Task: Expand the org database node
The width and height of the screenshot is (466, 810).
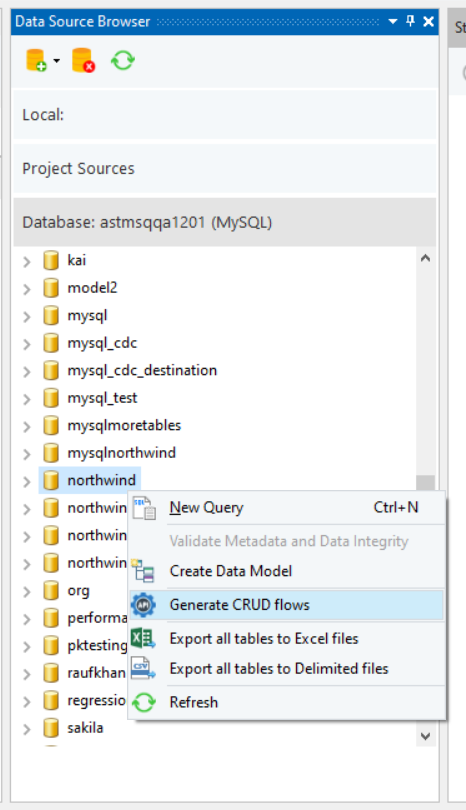Action: (x=27, y=591)
